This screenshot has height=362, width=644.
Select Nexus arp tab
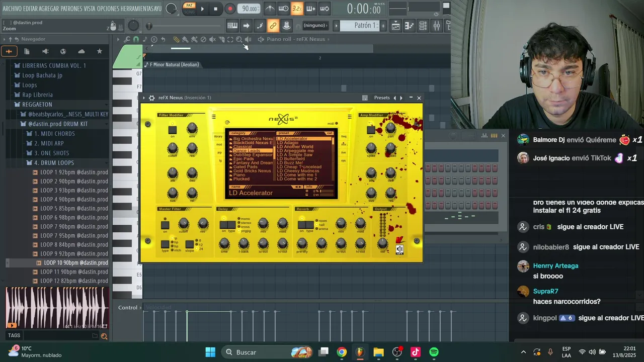coord(219,152)
